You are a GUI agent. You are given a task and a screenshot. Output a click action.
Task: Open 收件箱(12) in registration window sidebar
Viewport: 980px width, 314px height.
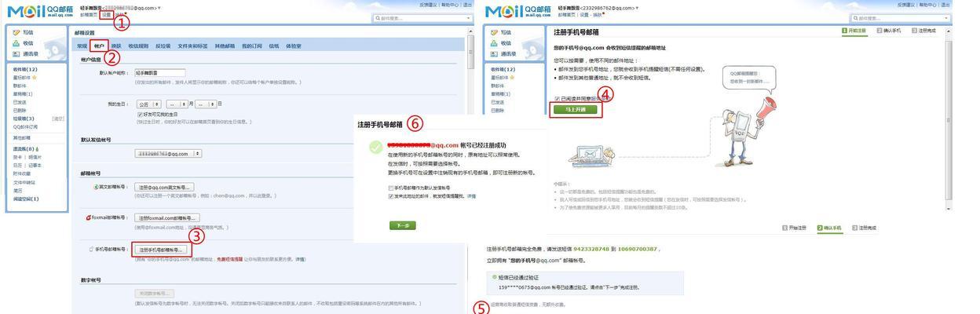click(x=503, y=69)
